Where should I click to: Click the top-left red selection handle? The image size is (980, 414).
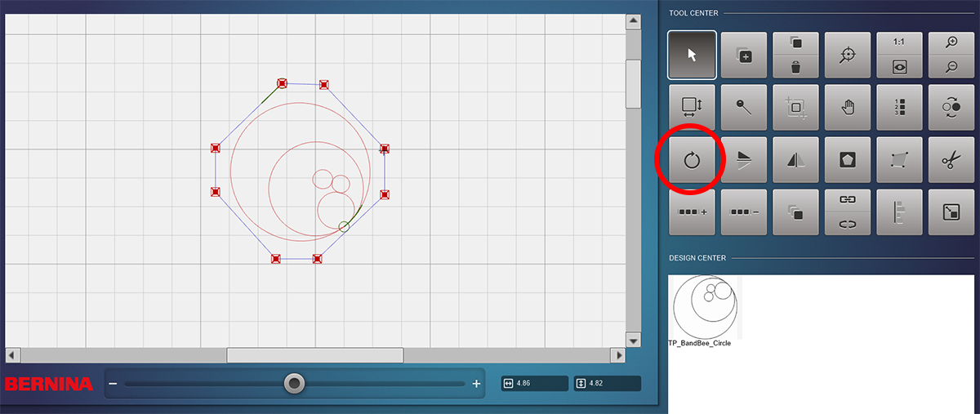coord(283,83)
